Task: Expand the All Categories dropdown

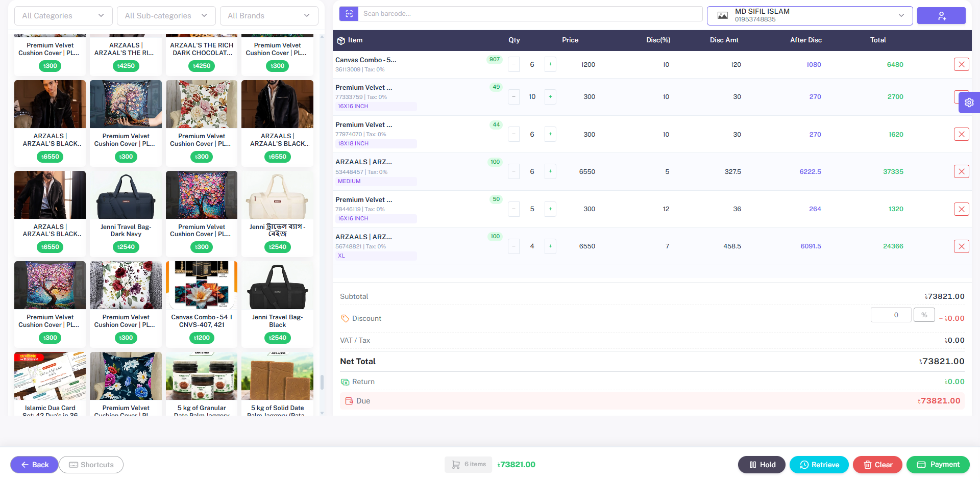Action: point(63,16)
